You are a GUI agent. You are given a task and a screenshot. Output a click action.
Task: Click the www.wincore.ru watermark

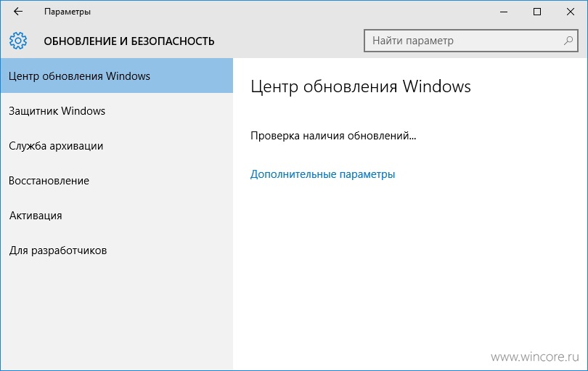(x=535, y=356)
